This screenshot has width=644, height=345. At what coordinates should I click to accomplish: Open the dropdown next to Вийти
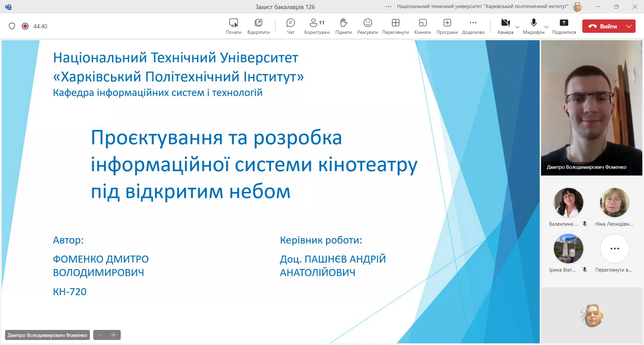tap(629, 26)
